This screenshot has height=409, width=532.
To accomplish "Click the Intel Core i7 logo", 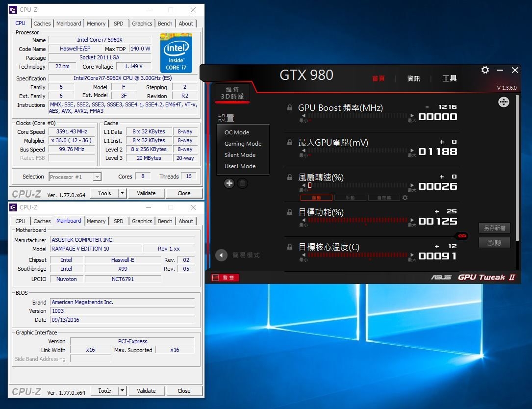I will click(176, 53).
